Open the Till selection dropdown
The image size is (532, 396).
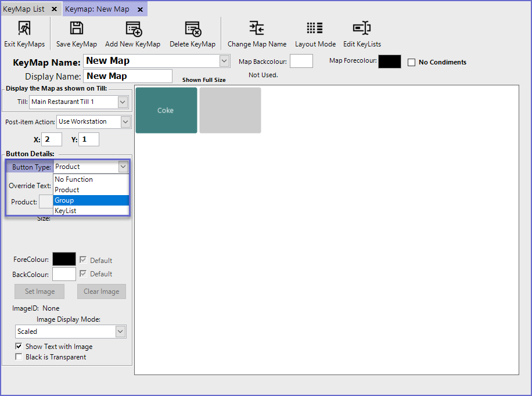122,102
